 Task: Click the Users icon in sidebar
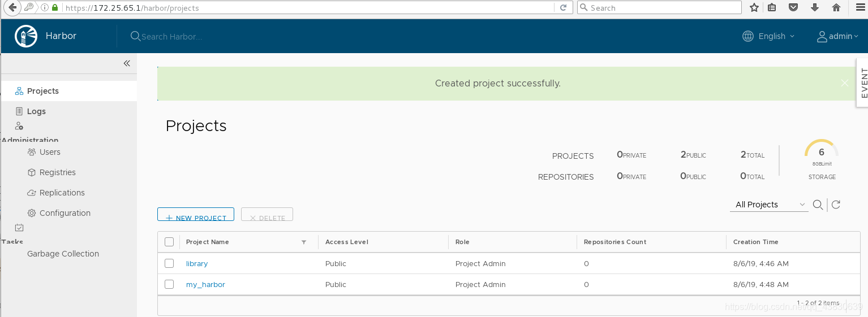pos(32,152)
